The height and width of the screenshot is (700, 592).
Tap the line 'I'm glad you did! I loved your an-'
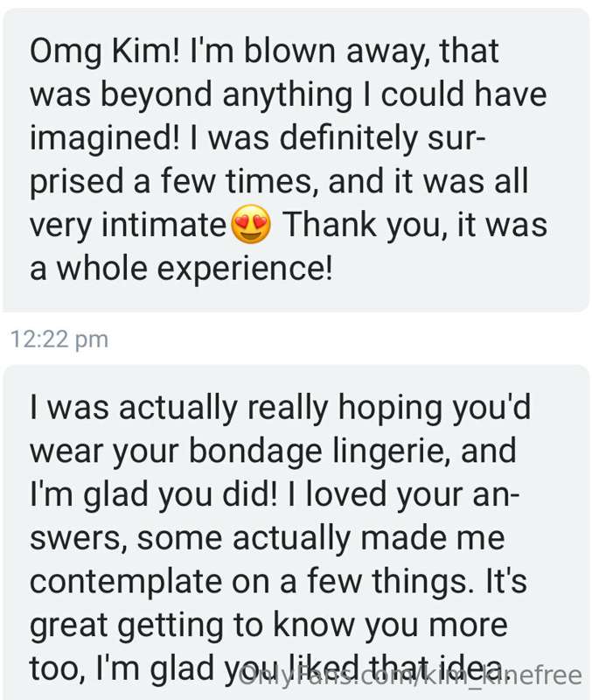pos(275,494)
